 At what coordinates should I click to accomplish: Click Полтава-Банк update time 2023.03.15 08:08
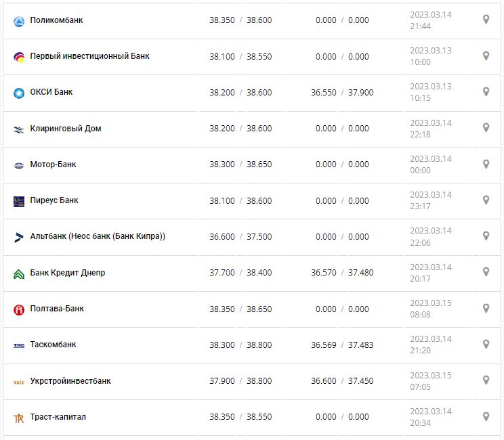[x=430, y=309]
